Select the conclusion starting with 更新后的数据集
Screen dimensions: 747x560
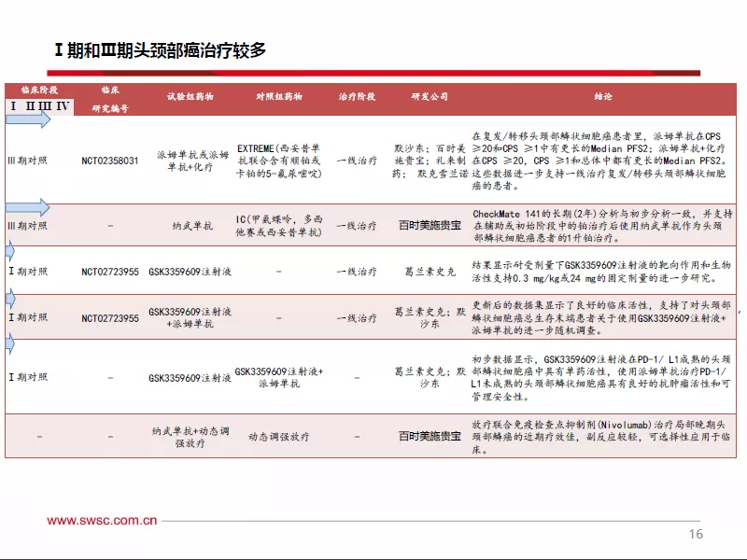(601, 317)
